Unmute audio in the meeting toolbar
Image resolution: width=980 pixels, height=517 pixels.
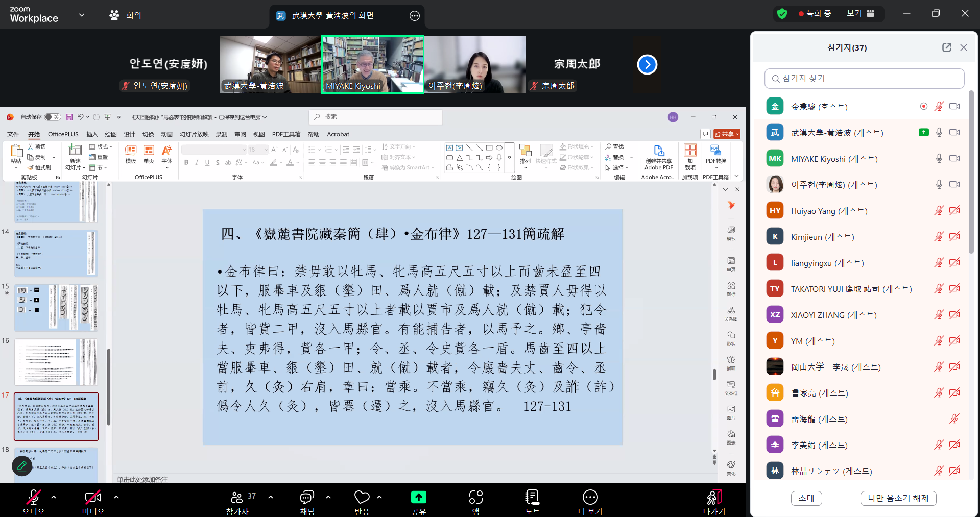pos(33,497)
